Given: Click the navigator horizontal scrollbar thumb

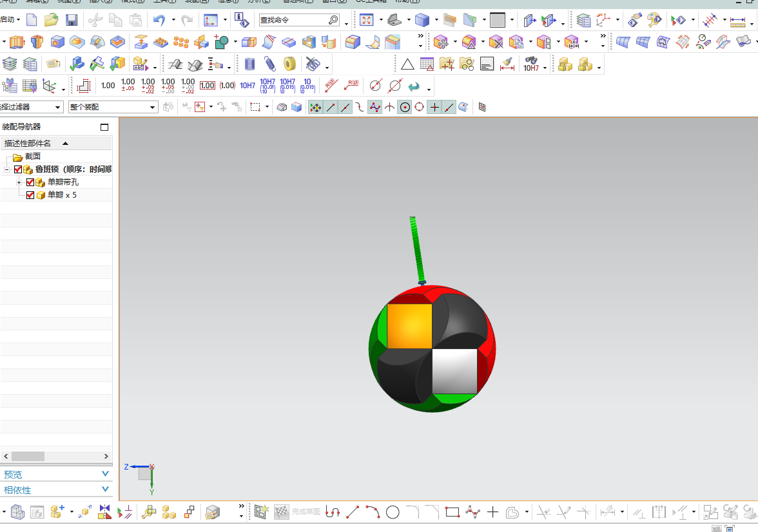Looking at the screenshot, I should click(x=28, y=456).
